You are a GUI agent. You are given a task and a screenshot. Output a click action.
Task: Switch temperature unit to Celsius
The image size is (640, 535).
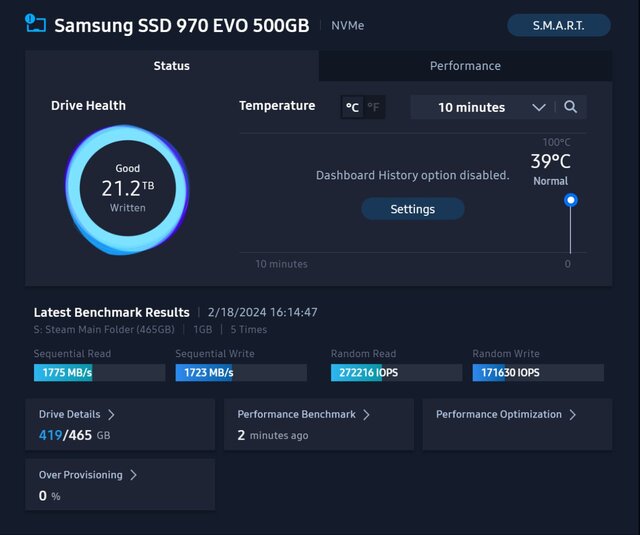pos(352,107)
